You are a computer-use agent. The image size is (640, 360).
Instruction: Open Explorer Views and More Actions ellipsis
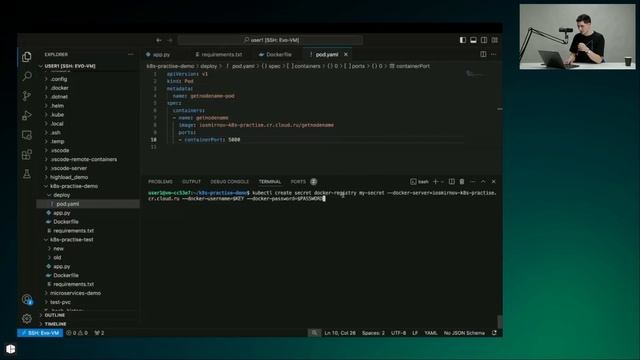[131, 54]
